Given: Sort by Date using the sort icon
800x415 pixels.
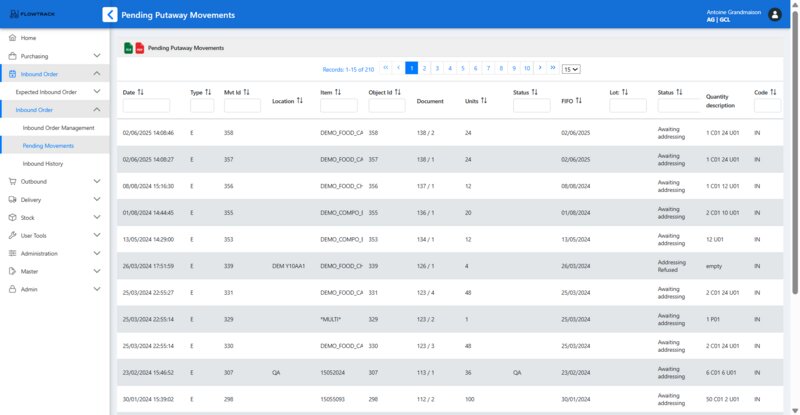Looking at the screenshot, I should click(x=141, y=91).
